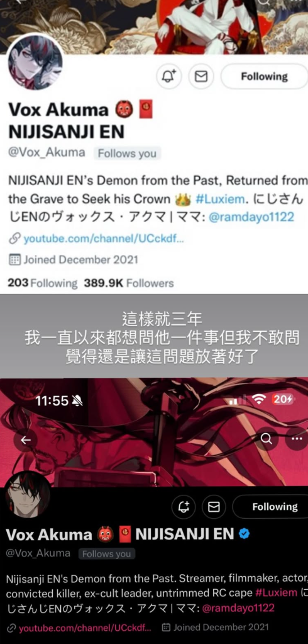The width and height of the screenshot is (308, 644).
Task: View the 389.9K Followers list
Action: coord(129,283)
